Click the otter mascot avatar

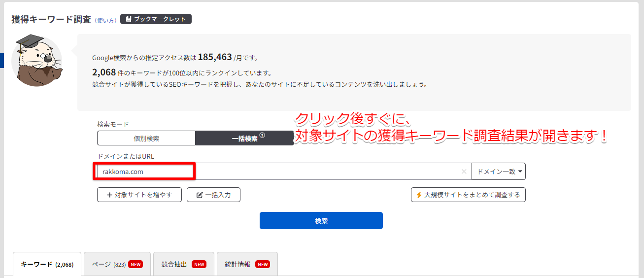coord(37,61)
